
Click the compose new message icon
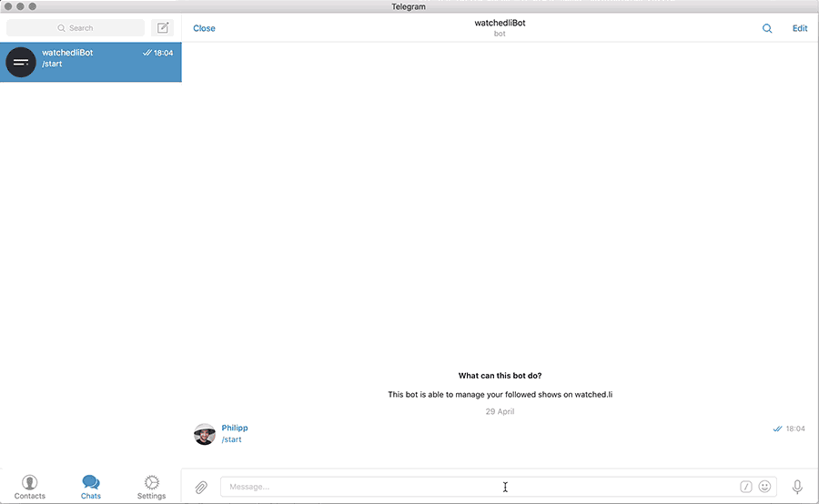click(163, 28)
